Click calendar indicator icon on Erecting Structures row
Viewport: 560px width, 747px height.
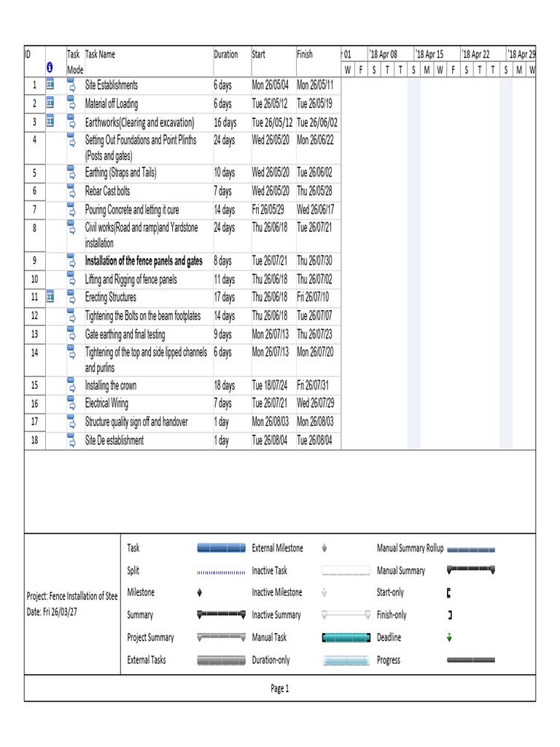coord(50,297)
